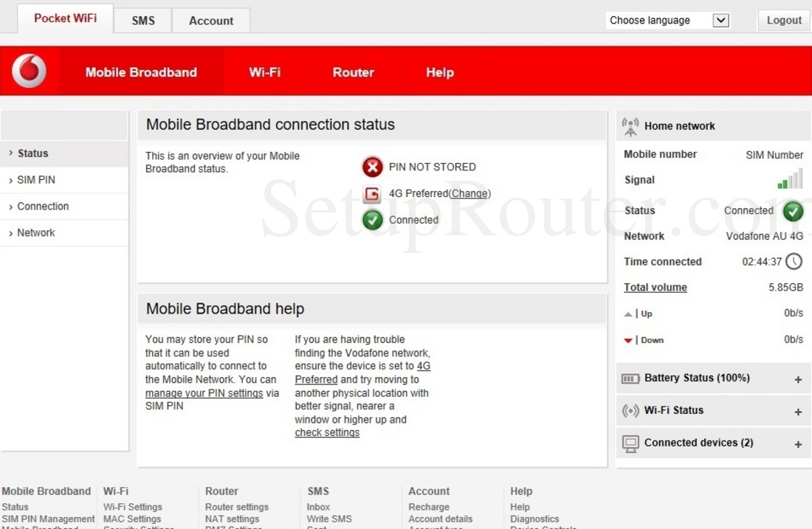Expand the Battery Status panel
The height and width of the screenshot is (529, 812).
pyautogui.click(x=797, y=378)
